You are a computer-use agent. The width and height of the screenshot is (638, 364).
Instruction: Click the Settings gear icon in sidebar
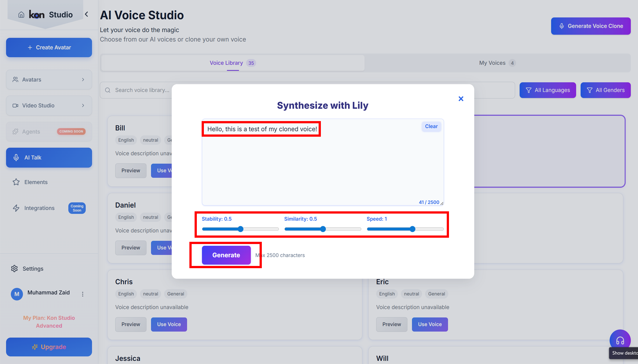click(14, 269)
